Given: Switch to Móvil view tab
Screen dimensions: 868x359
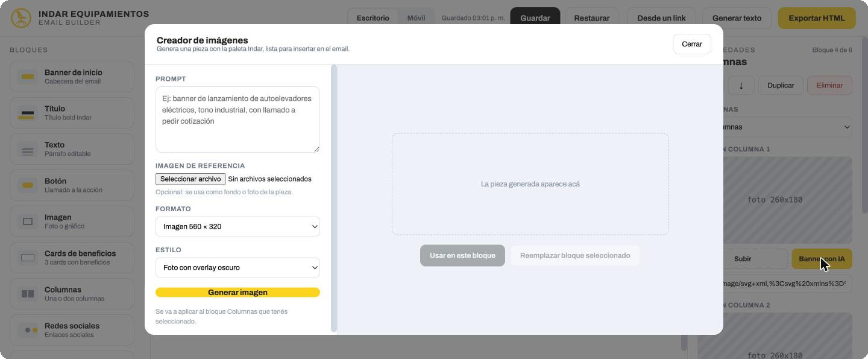Looking at the screenshot, I should click(416, 18).
